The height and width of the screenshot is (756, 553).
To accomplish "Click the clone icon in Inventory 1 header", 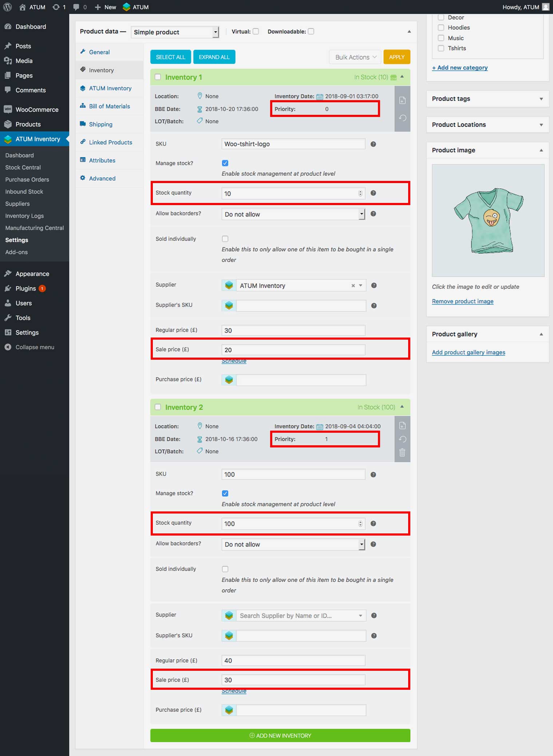I will pyautogui.click(x=402, y=100).
